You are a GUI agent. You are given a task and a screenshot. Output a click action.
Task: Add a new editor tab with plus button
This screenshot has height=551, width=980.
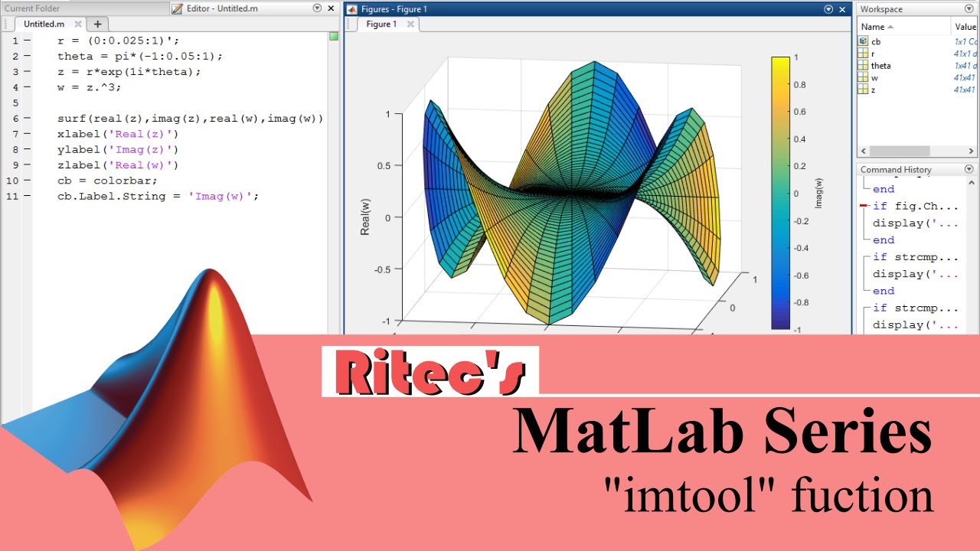coord(97,24)
